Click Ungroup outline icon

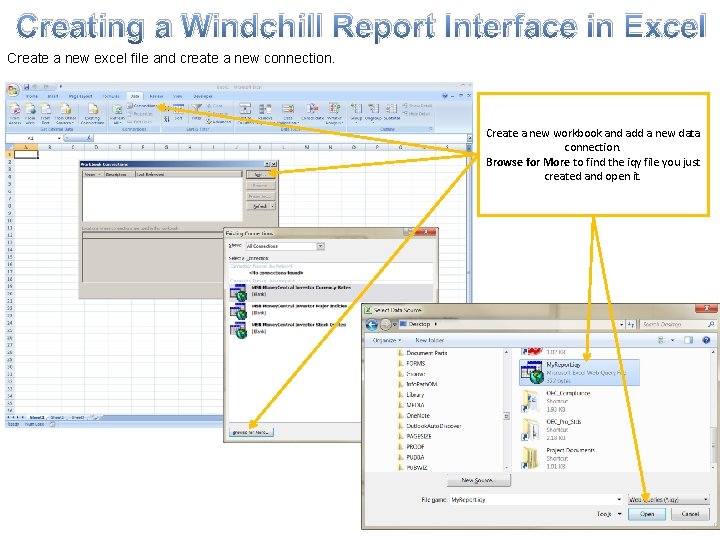click(x=373, y=112)
